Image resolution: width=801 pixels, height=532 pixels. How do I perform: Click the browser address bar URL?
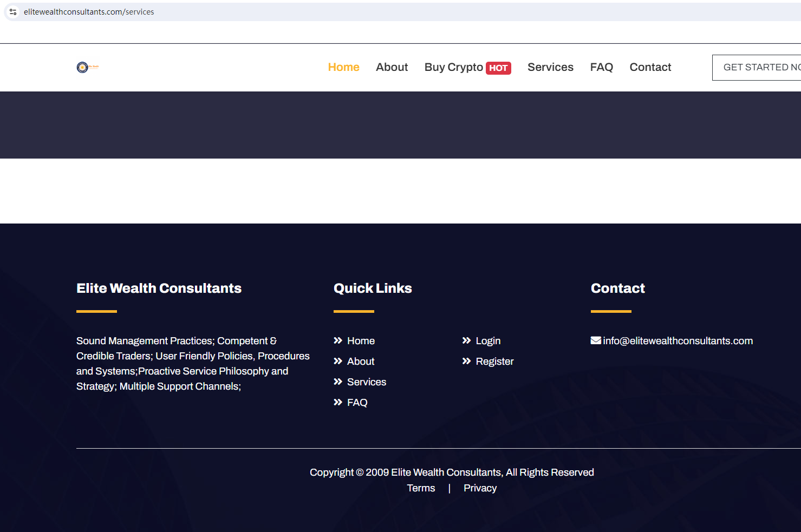pos(89,12)
